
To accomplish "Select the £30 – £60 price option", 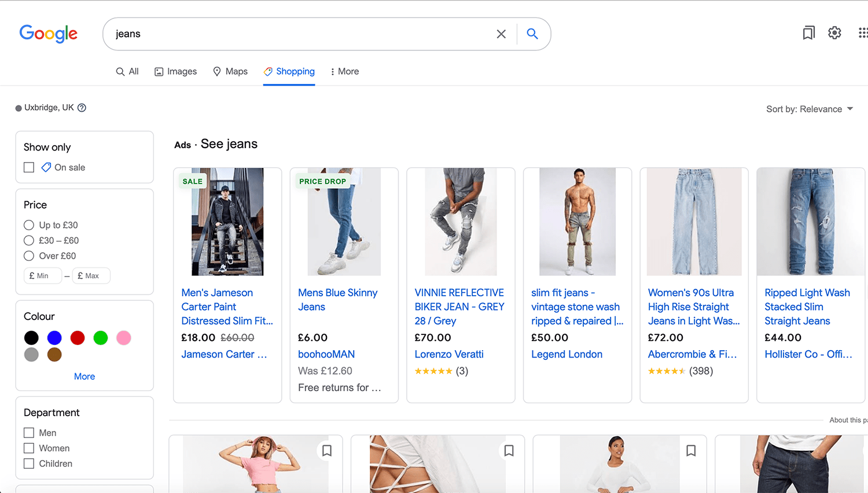I will [29, 241].
